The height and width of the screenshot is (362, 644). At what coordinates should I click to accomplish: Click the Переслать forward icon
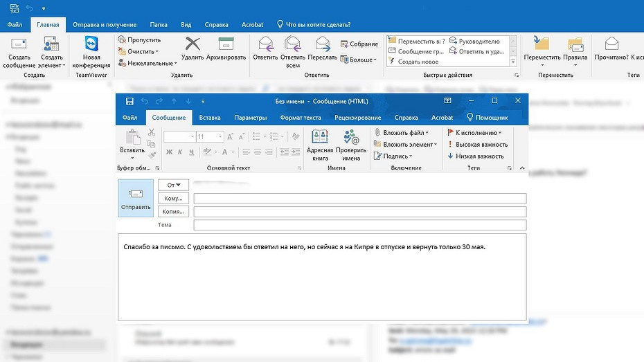(x=323, y=50)
